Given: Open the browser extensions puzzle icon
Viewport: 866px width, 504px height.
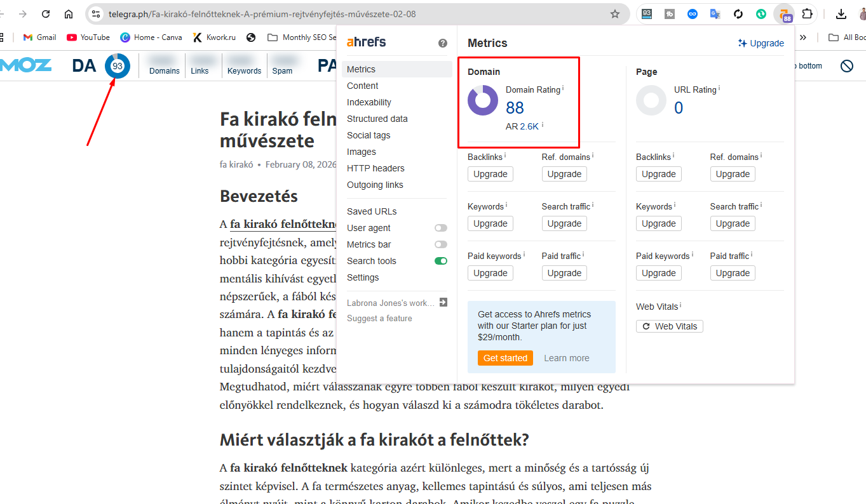Looking at the screenshot, I should pyautogui.click(x=807, y=14).
